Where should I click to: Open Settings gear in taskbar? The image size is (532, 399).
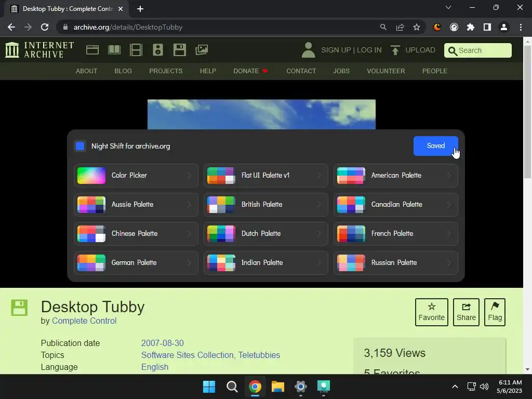[x=301, y=387]
